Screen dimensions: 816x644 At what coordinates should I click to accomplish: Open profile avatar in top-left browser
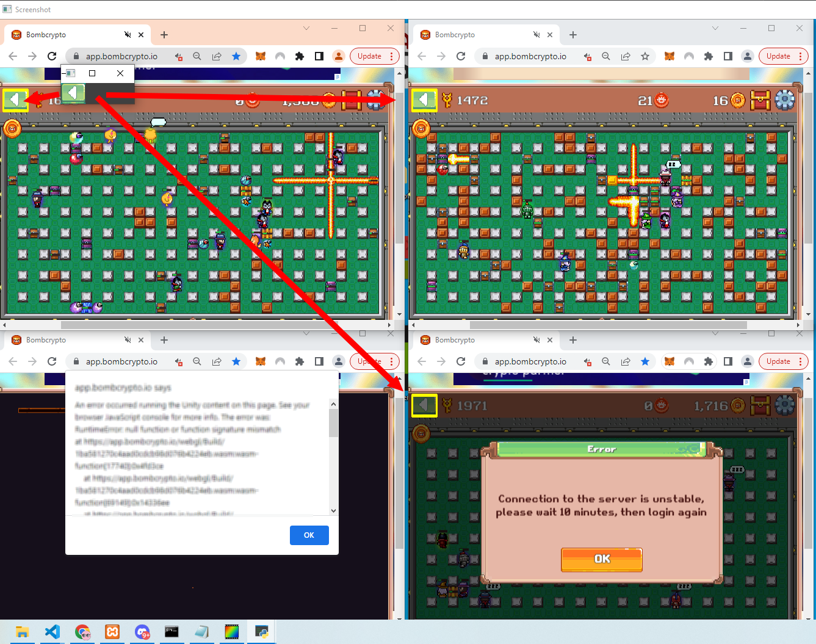(339, 56)
